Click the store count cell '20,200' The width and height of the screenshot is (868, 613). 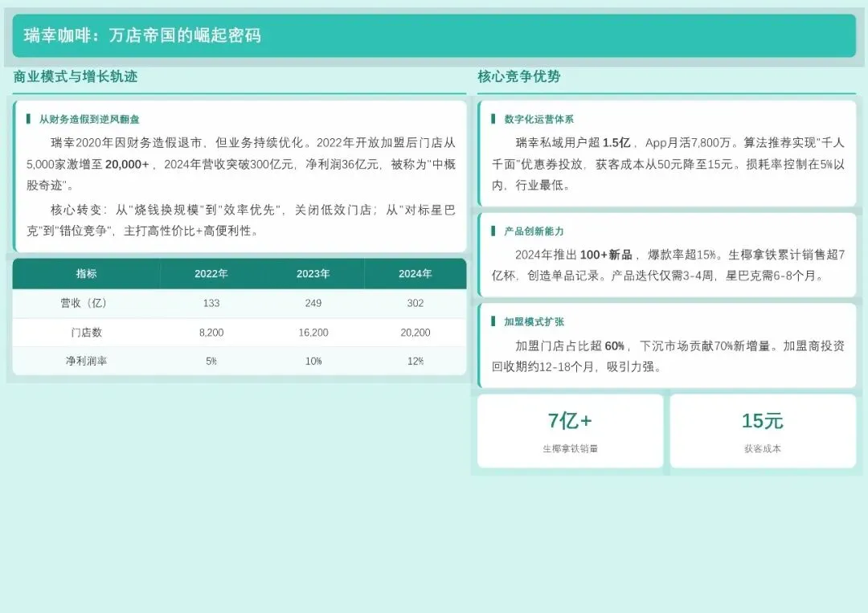[x=416, y=333]
